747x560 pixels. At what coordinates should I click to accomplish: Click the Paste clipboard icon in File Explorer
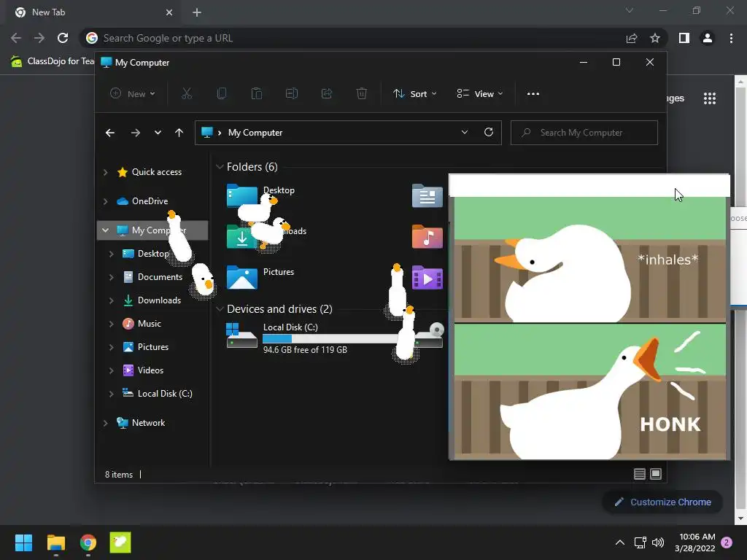[x=256, y=93]
